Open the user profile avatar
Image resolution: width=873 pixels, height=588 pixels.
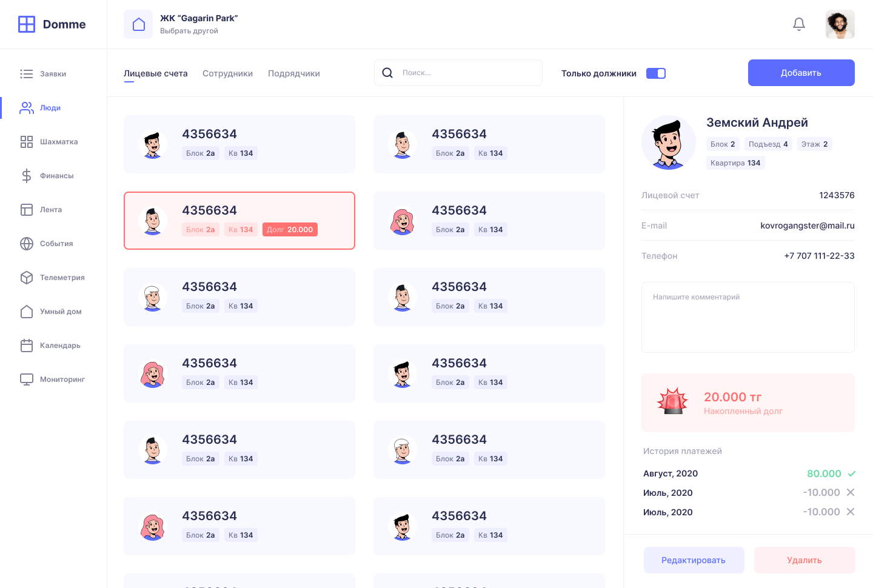840,24
